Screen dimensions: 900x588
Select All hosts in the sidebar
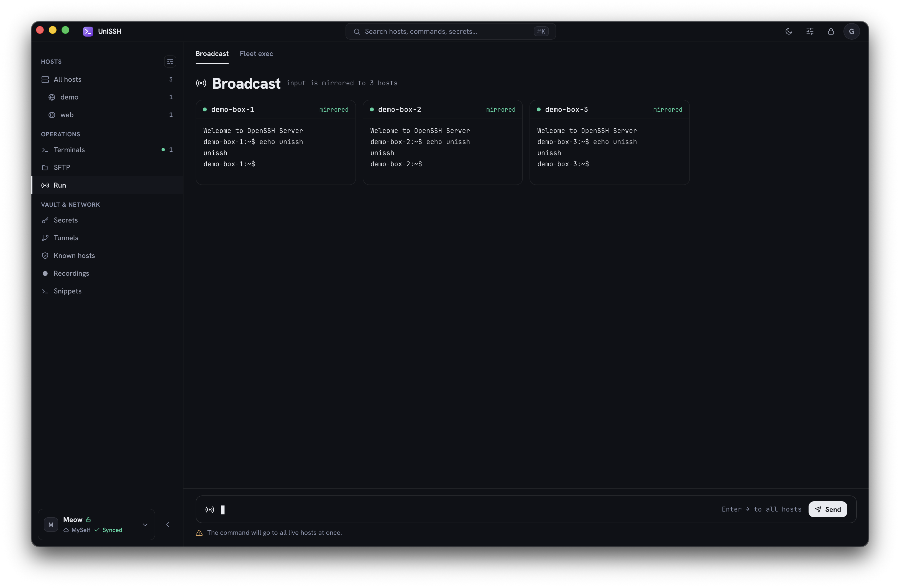107,80
